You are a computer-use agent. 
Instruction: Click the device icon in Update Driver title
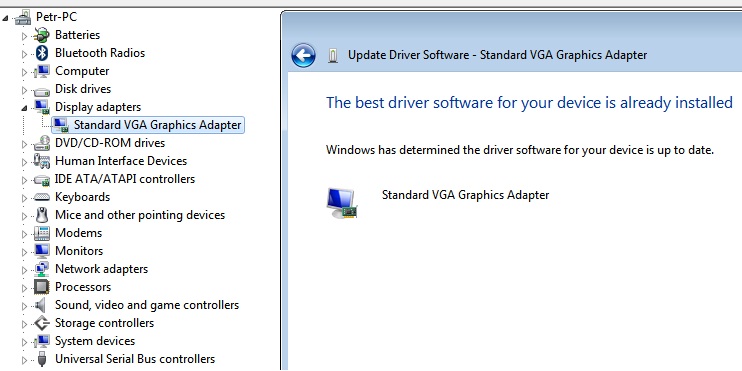(333, 55)
